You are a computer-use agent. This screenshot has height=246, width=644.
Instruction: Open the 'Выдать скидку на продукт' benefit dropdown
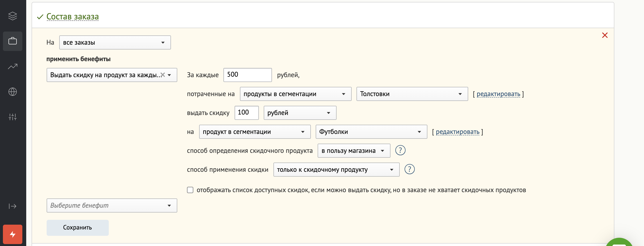112,75
